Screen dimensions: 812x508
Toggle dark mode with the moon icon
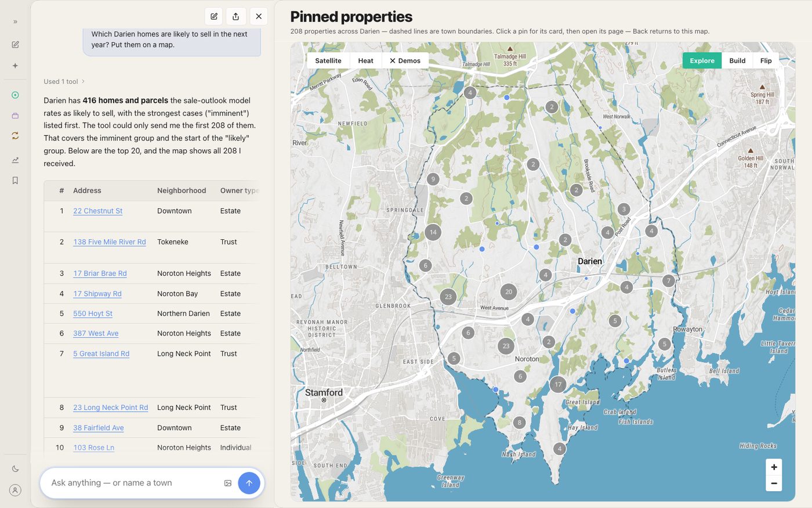tap(15, 469)
